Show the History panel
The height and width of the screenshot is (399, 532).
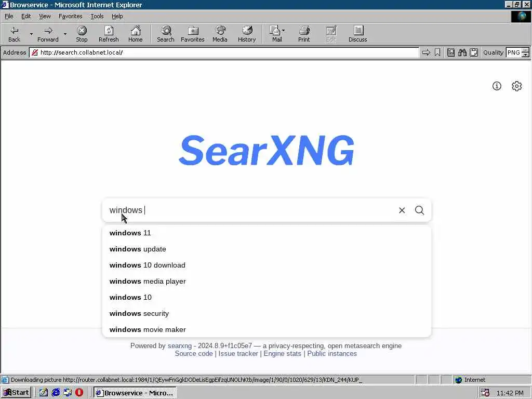coord(247,34)
